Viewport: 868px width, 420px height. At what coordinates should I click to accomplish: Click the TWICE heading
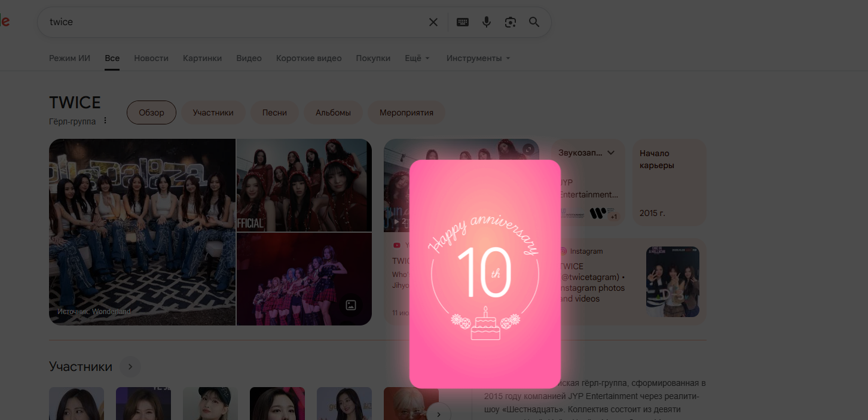pyautogui.click(x=75, y=103)
